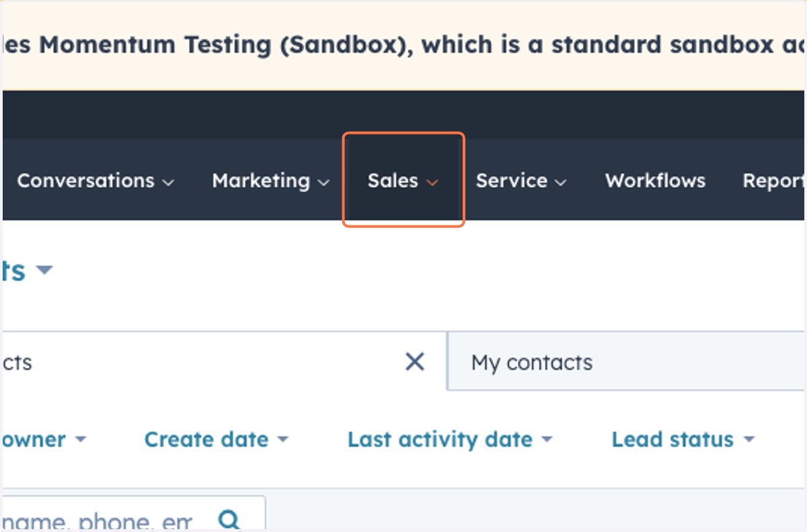Click the chevron icon next to Conversations

coord(169,182)
